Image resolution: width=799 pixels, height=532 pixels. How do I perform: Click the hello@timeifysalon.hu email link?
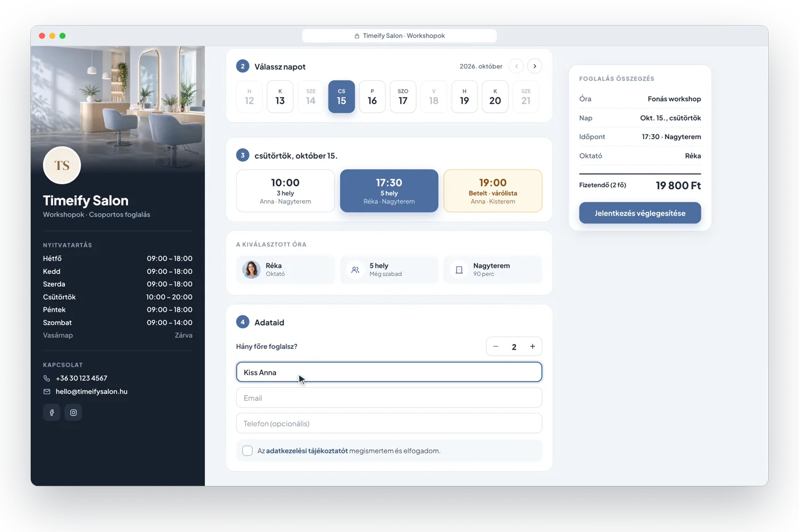pos(91,392)
